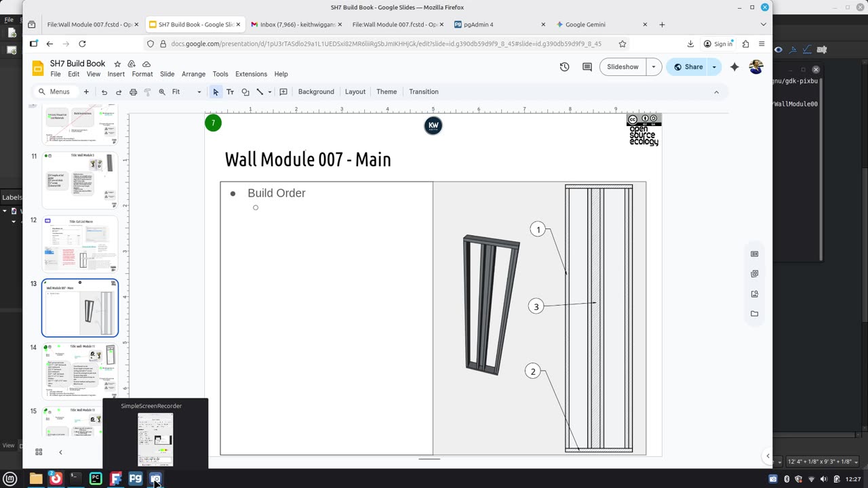This screenshot has height=488, width=868.
Task: Click the Move to folder icon beside the title
Action: click(x=132, y=64)
